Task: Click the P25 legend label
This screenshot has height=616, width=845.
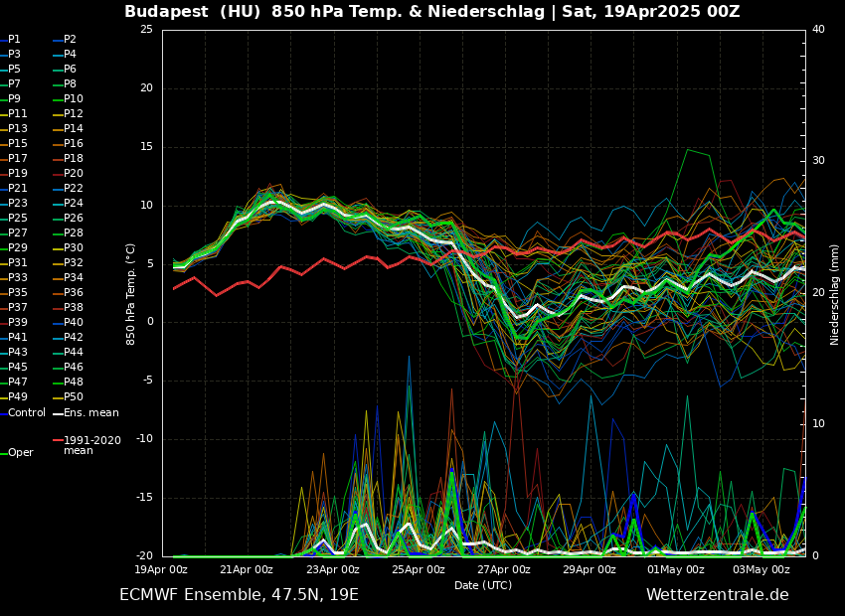Action: pos(18,219)
